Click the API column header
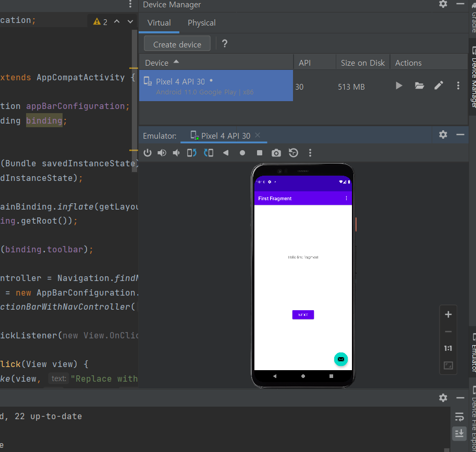 pos(315,63)
